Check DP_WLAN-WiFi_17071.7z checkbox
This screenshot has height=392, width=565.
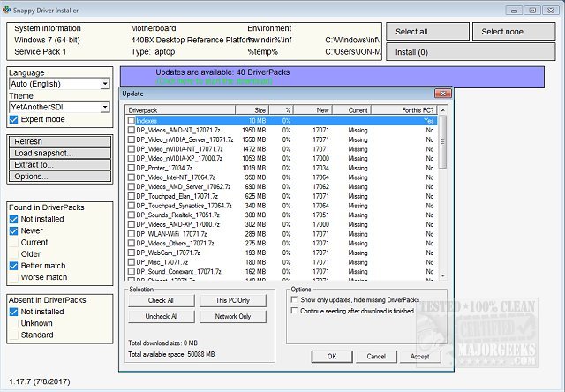[132, 234]
